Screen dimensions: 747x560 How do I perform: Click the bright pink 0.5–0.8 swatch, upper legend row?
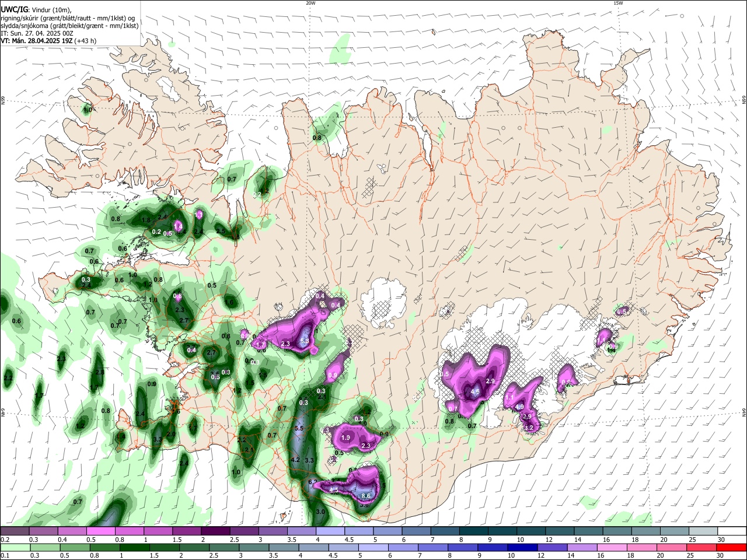[x=100, y=531]
